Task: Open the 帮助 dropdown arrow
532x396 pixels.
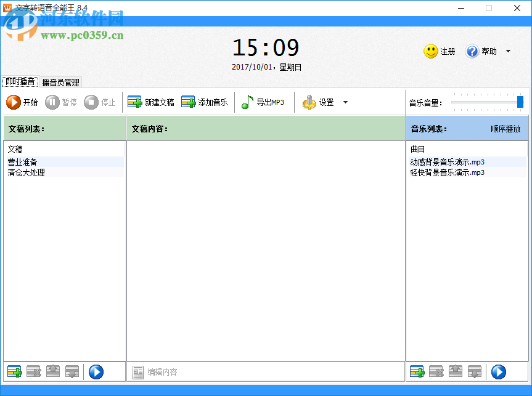Action: tap(508, 51)
